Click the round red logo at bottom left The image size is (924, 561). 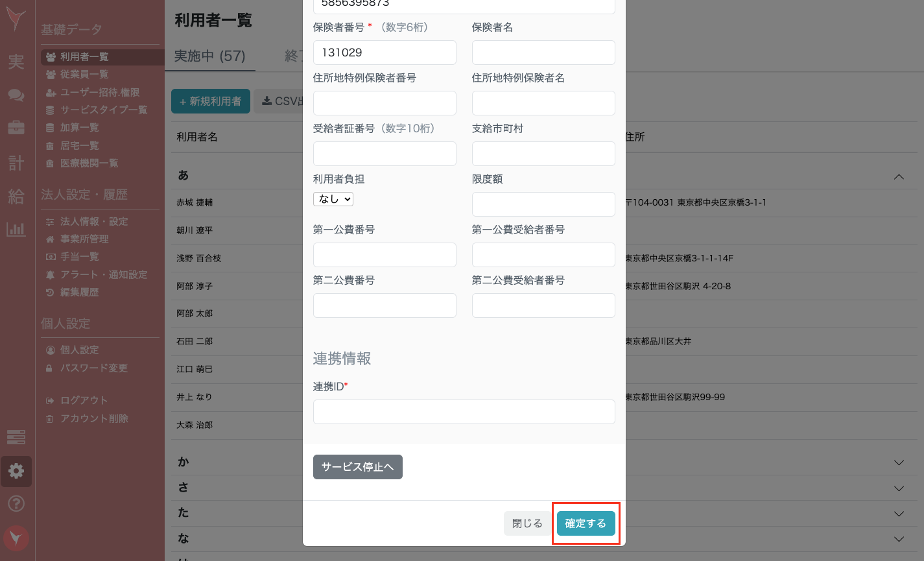[16, 538]
